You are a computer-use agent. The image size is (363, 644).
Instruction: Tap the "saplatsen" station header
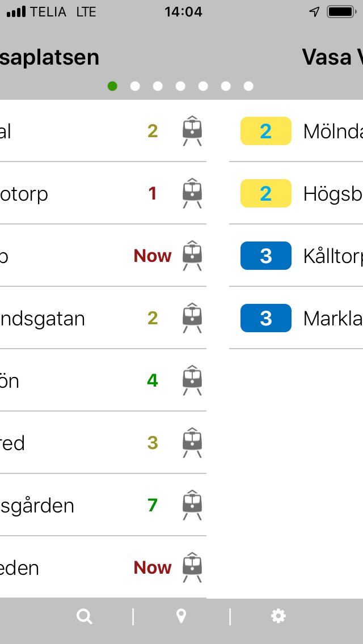pos(50,57)
